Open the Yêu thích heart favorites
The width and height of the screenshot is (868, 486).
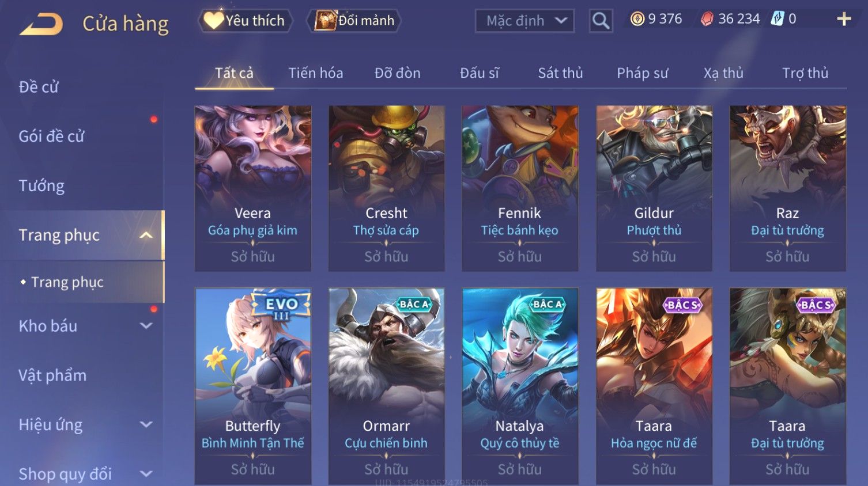(x=246, y=21)
